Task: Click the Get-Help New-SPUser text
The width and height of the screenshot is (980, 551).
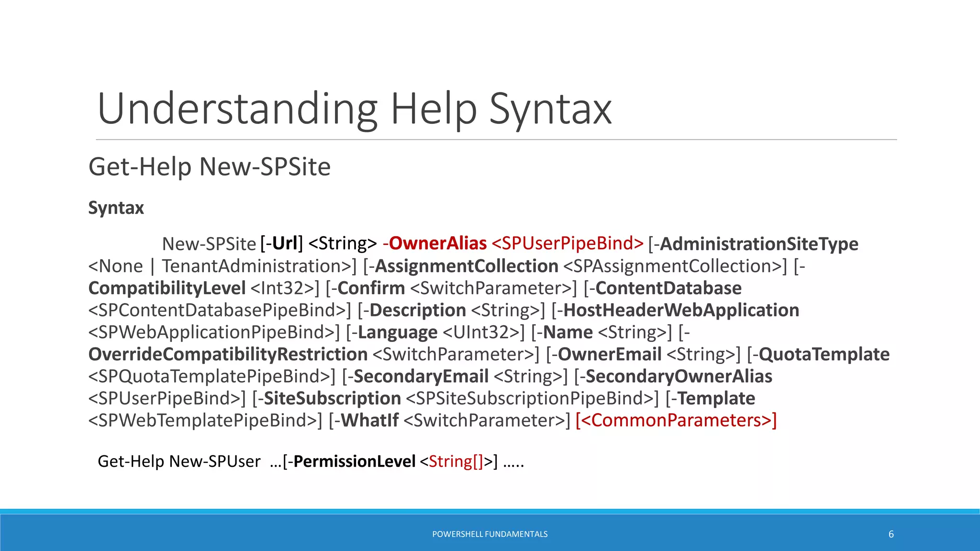Action: 179,462
